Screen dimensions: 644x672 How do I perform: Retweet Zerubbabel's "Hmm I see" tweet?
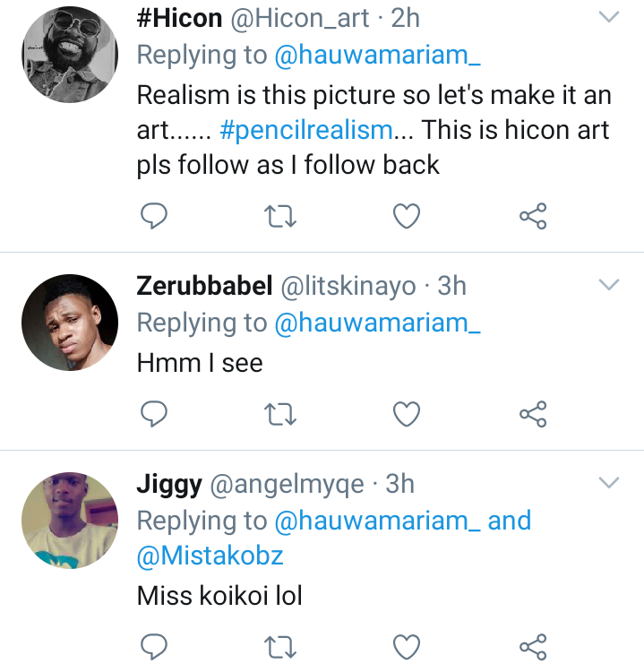[281, 413]
